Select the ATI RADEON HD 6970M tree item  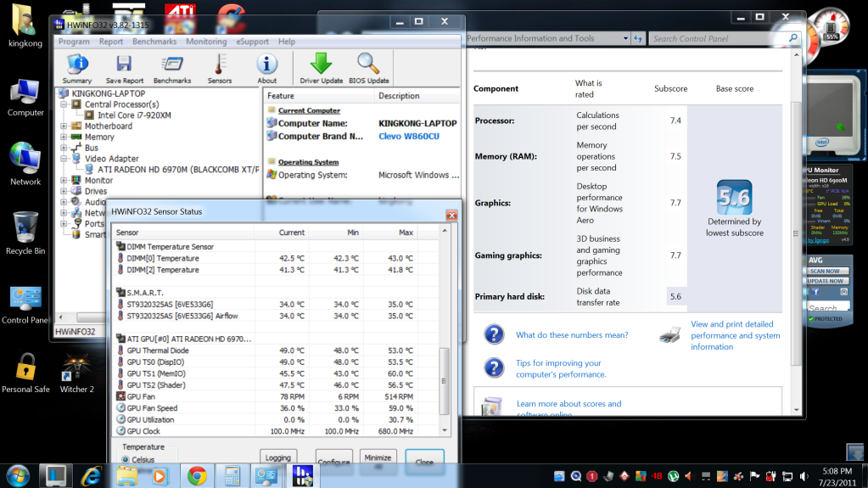[178, 170]
